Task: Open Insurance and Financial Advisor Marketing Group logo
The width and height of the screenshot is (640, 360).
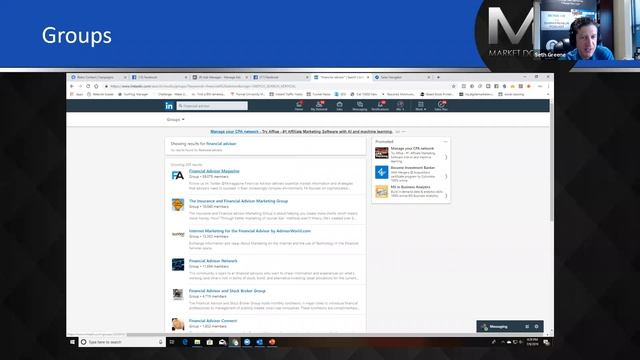Action: (x=178, y=204)
